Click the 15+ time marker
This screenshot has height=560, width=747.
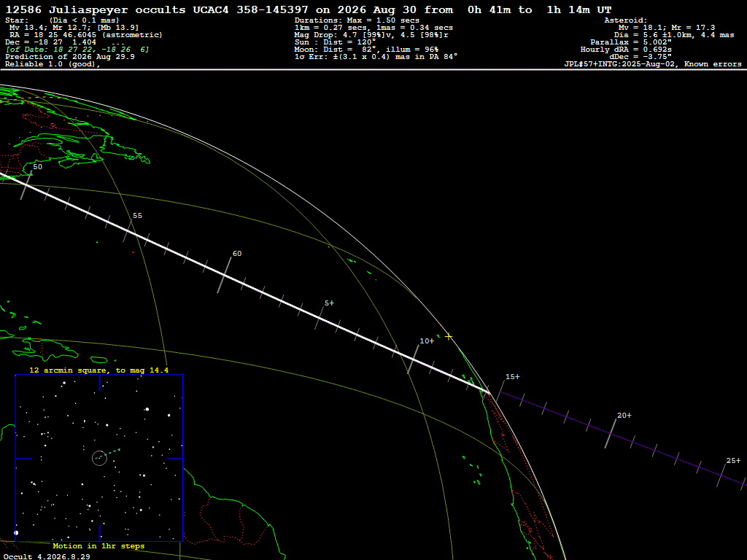pos(513,377)
